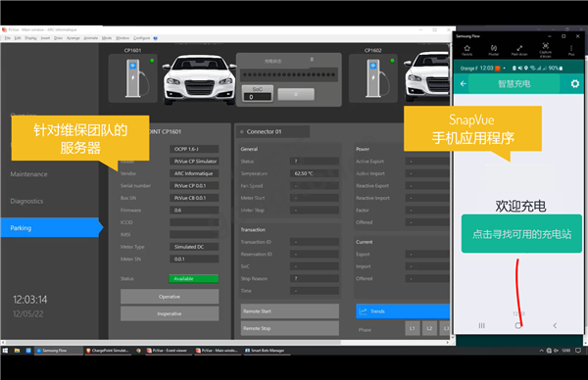Click the CP1601 charging station icon

coord(136,78)
